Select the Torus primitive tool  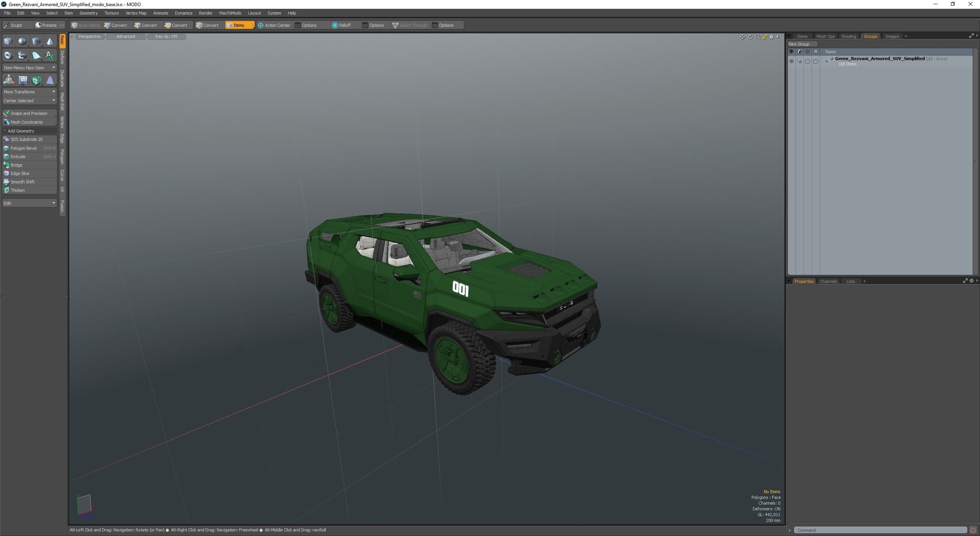coord(8,56)
